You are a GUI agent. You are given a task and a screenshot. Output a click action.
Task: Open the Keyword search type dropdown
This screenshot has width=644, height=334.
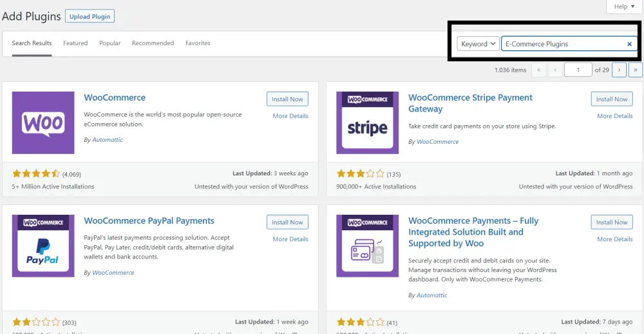(x=478, y=44)
